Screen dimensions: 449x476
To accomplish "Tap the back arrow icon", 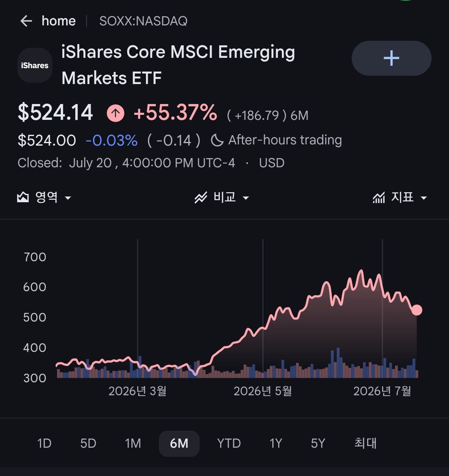I will click(x=26, y=21).
